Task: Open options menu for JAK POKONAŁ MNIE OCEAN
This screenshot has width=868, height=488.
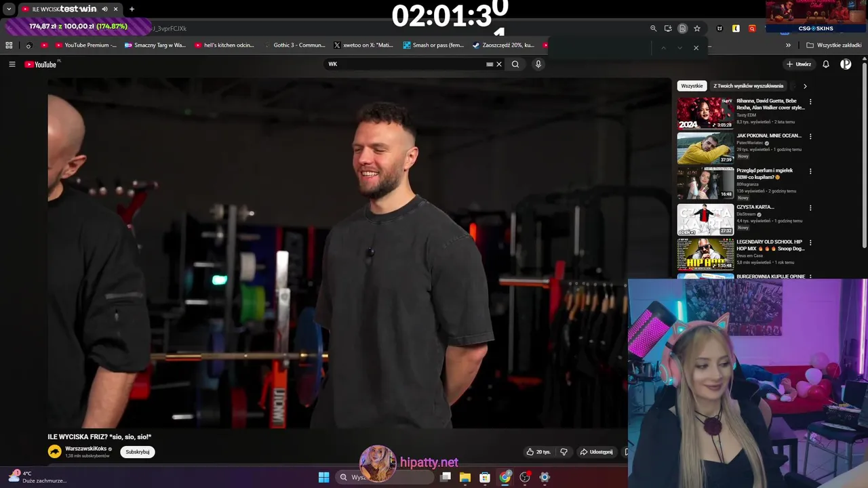Action: (x=810, y=137)
